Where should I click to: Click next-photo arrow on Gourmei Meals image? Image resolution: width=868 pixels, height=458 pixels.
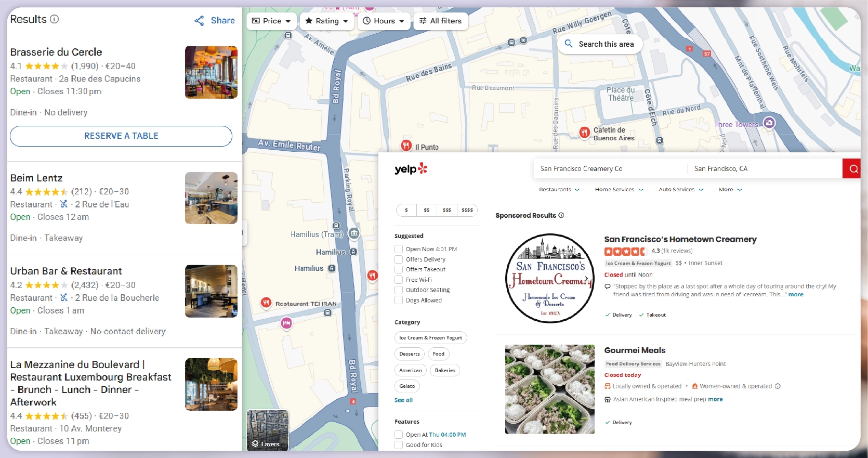(x=587, y=389)
